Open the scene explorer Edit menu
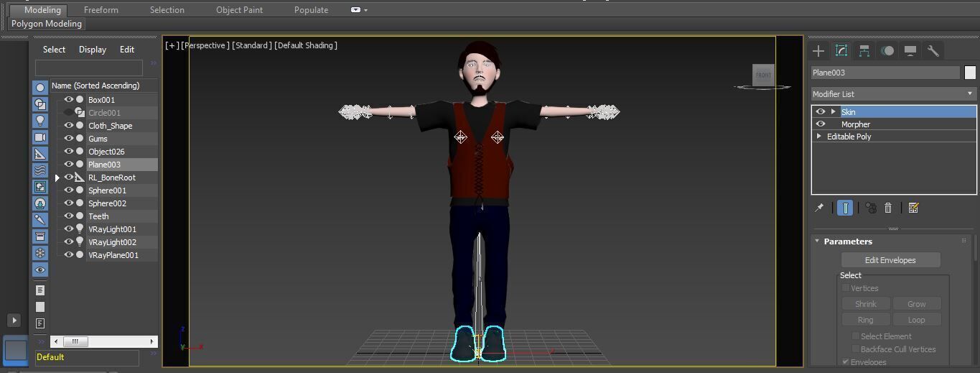The image size is (980, 373). 127,50
